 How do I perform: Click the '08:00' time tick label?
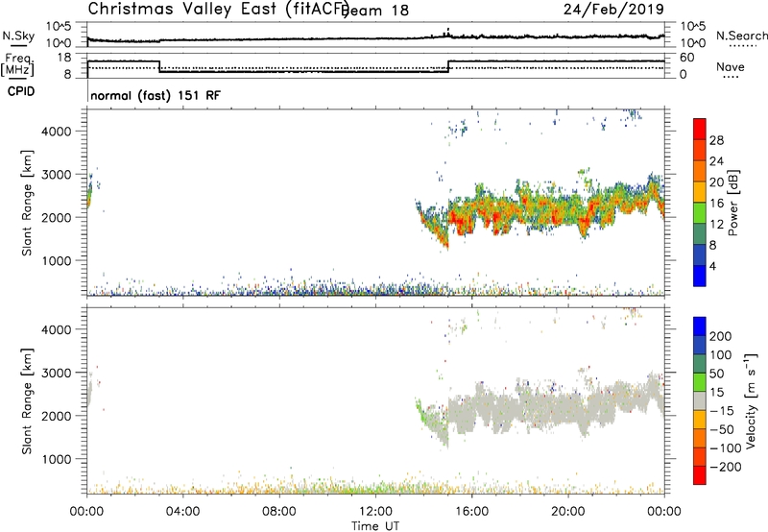click(279, 512)
